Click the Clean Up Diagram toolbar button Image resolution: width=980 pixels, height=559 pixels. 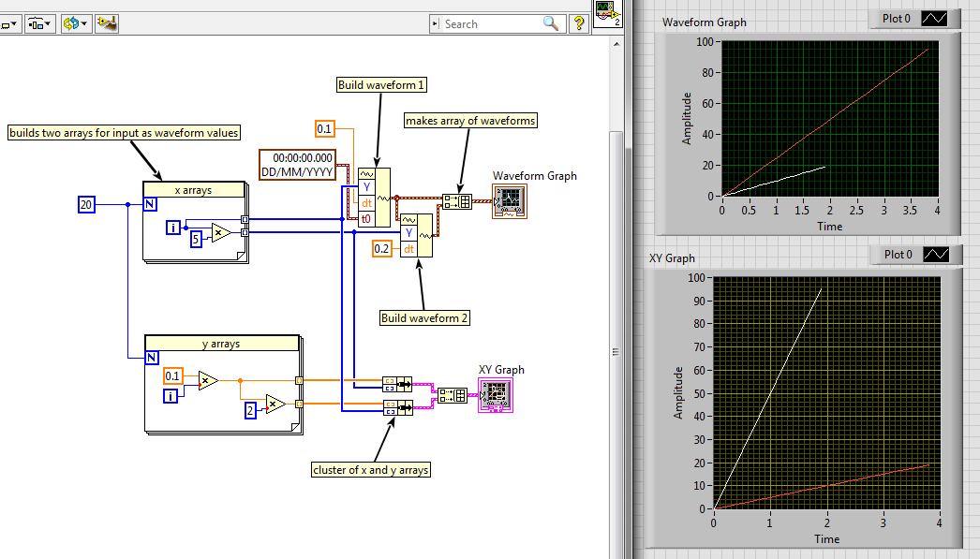coord(107,22)
